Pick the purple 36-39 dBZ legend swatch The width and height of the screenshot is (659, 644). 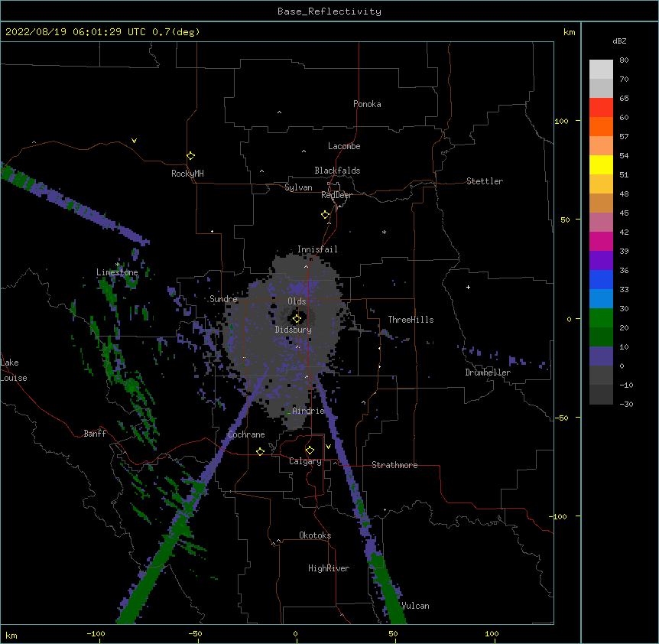601,261
